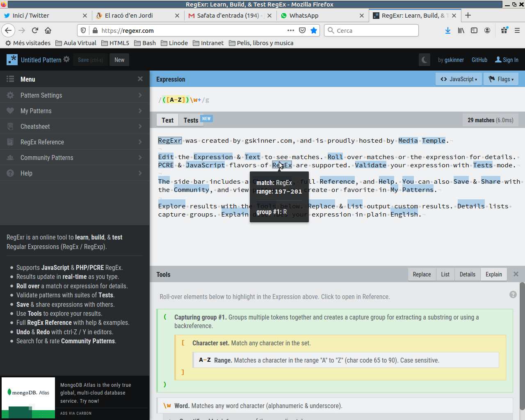Click the New pattern button

pyautogui.click(x=119, y=60)
